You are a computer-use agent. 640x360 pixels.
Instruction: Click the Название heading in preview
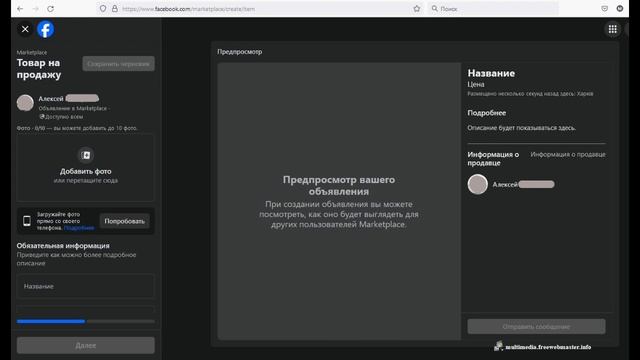tap(491, 73)
